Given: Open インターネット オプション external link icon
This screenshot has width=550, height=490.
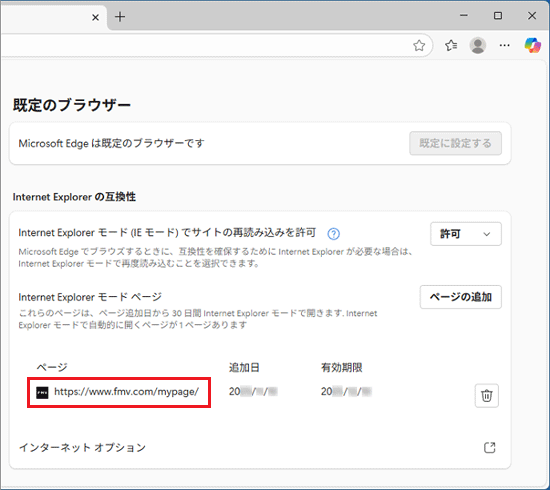Looking at the screenshot, I should click(x=489, y=448).
